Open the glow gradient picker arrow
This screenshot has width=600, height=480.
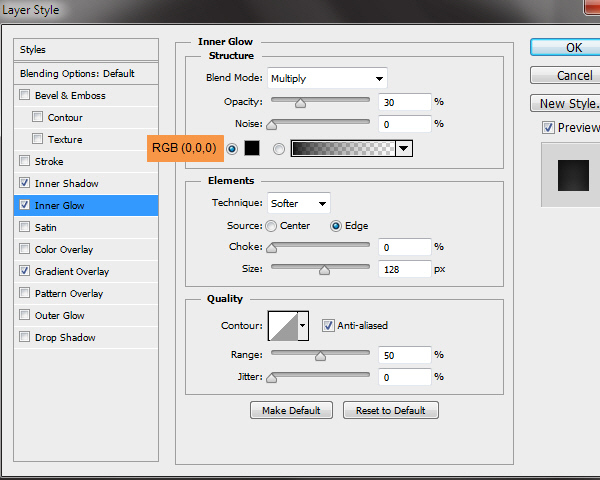[403, 149]
